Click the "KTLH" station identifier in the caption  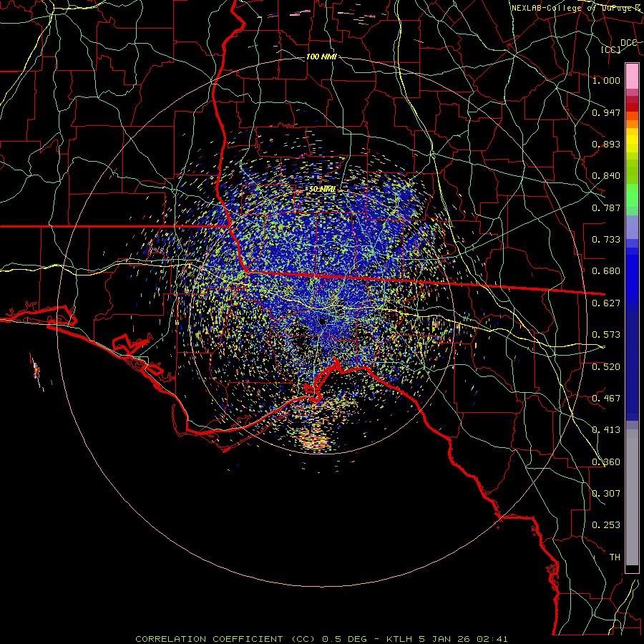[x=399, y=639]
